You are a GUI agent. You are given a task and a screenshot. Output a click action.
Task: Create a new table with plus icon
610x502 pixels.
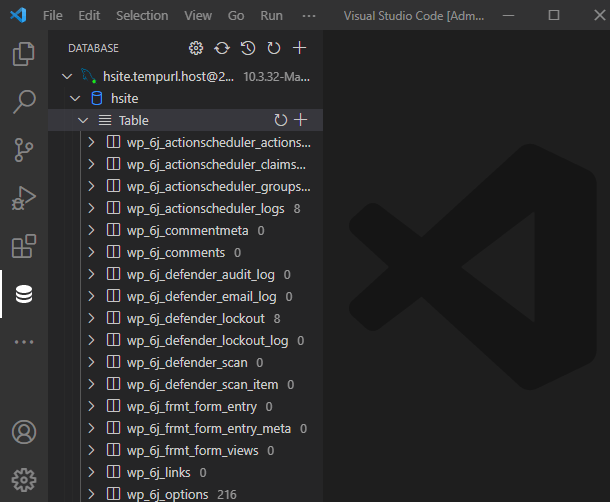point(301,120)
